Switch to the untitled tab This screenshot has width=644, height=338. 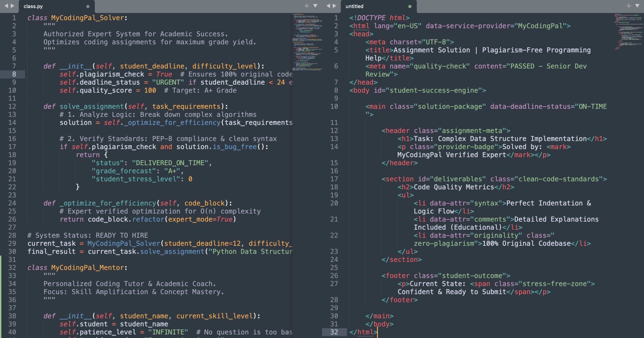tap(354, 7)
